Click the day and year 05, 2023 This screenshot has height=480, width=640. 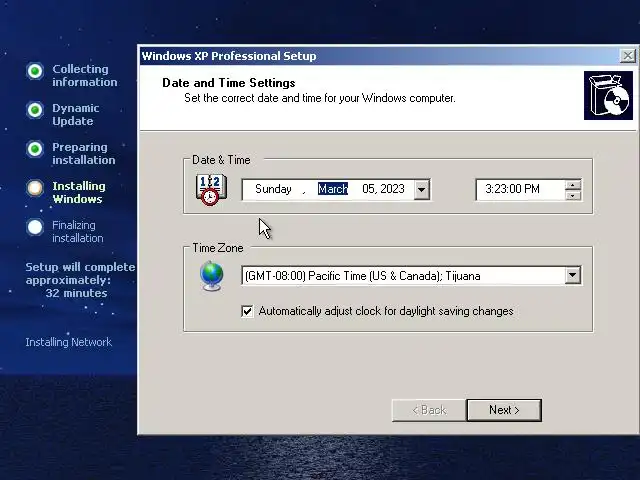[x=383, y=189]
